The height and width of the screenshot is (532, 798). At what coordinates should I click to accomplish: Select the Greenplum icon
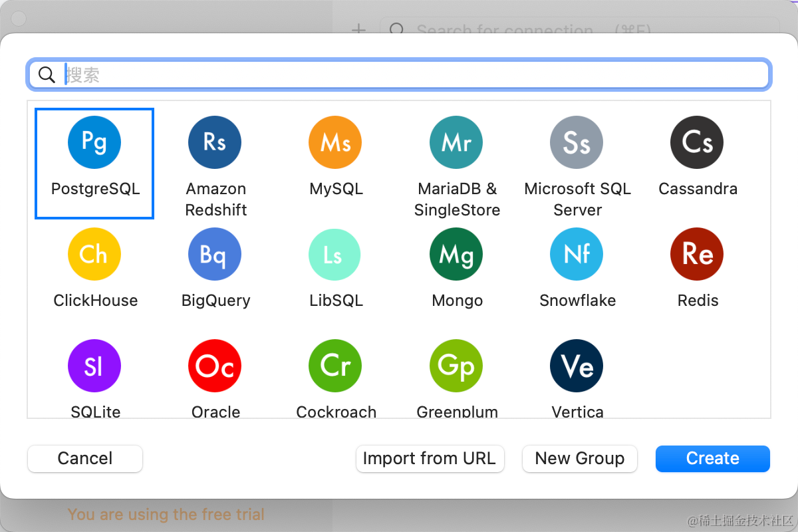(456, 366)
